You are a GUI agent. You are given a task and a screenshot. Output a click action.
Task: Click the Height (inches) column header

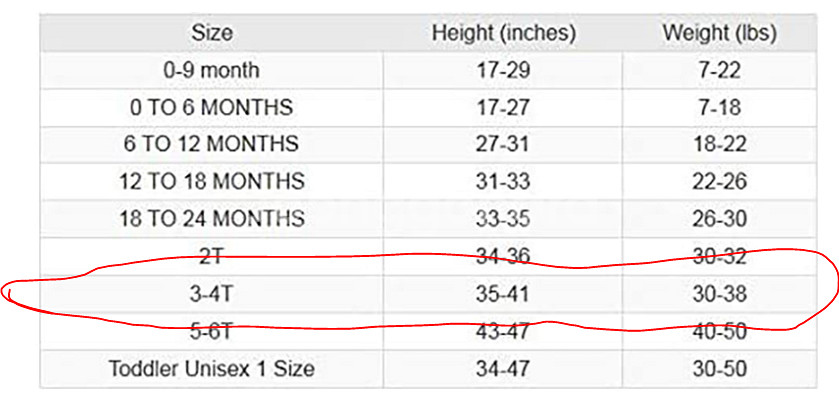pyautogui.click(x=503, y=32)
